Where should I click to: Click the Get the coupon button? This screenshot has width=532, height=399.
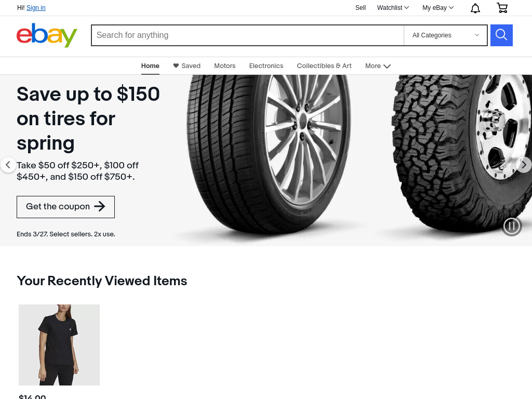point(65,207)
